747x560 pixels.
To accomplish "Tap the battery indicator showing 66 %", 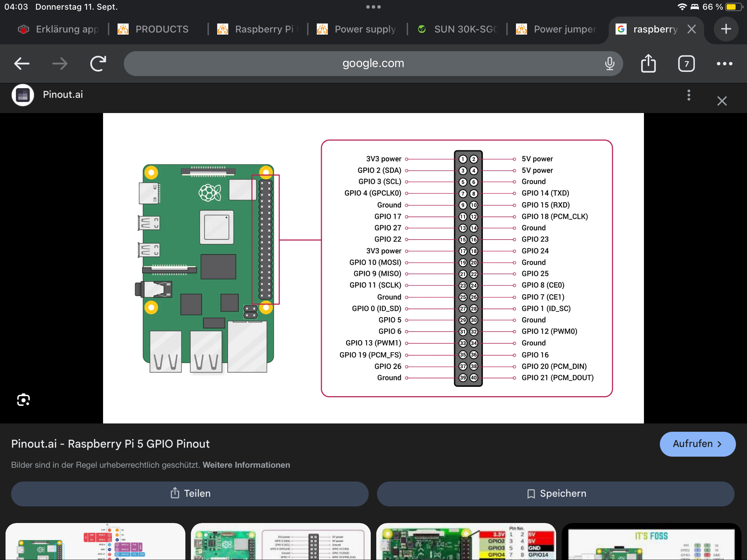I will coord(734,7).
